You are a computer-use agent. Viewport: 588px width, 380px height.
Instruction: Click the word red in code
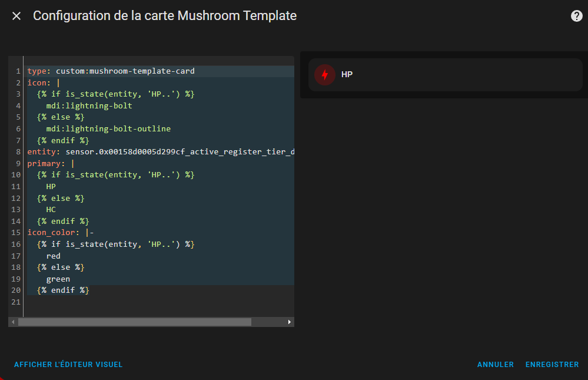pyautogui.click(x=53, y=256)
